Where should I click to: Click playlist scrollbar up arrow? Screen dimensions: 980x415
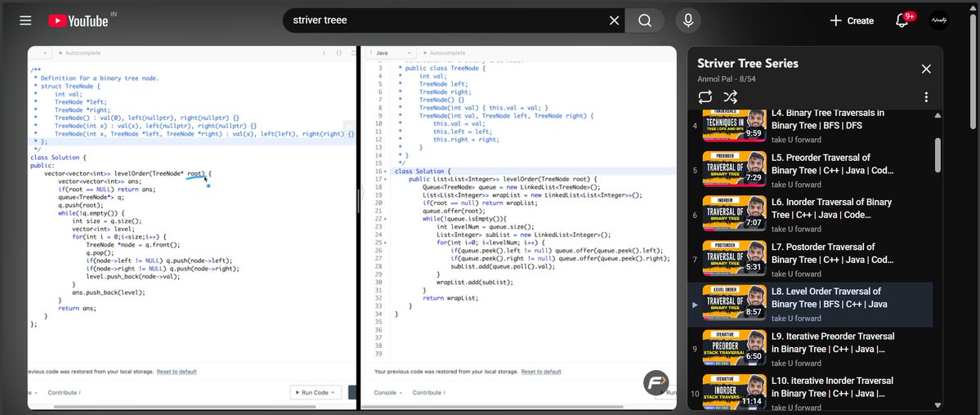pos(937,115)
